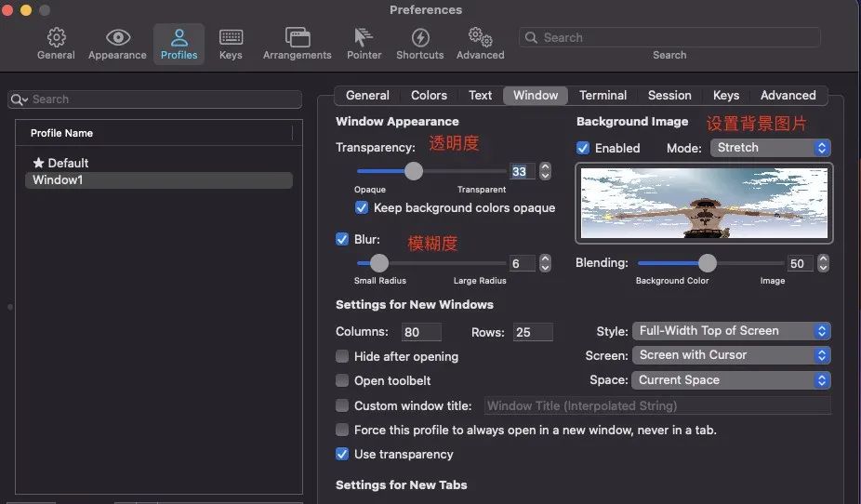
Task: Switch to the profile Advanced tab
Action: click(788, 96)
